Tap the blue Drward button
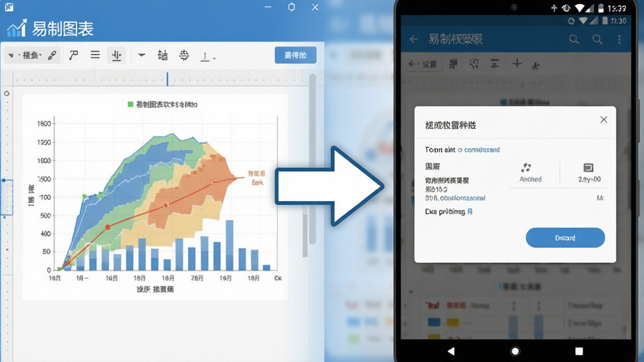The image size is (644, 362). click(565, 238)
